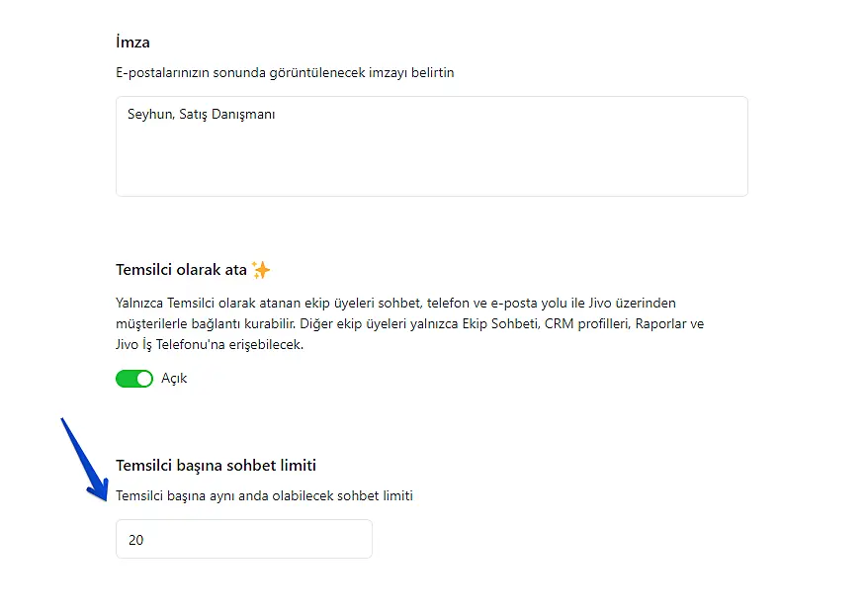Screen dimensions: 867x616
Task: Click the Temsilci başına sohbet limiti heading
Action: click(x=216, y=465)
